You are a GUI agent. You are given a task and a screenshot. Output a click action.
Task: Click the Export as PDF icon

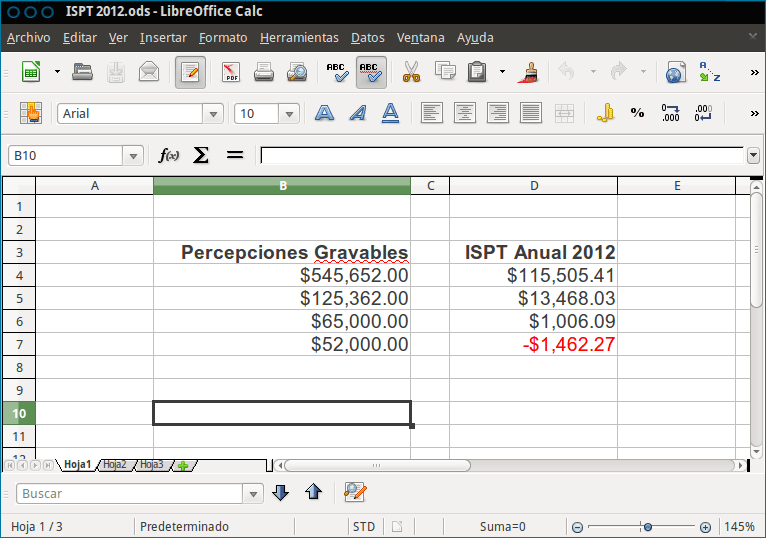point(231,72)
